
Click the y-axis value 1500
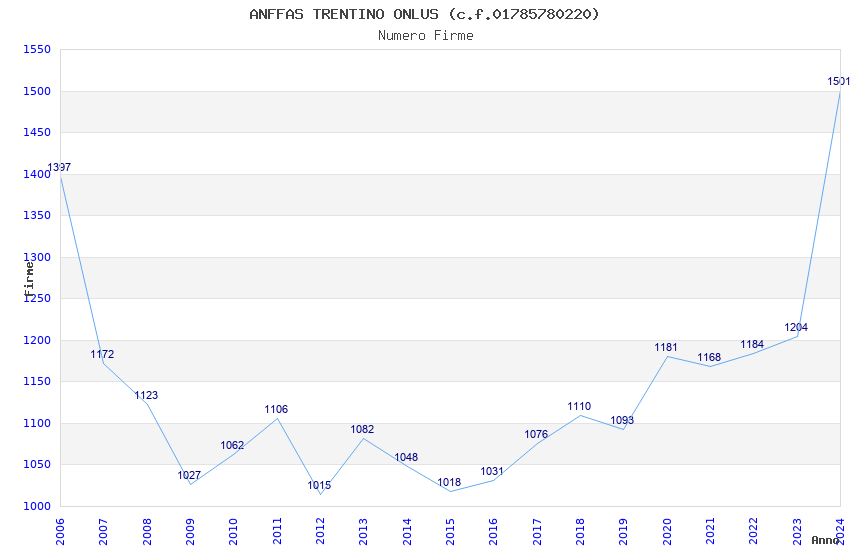tap(37, 91)
